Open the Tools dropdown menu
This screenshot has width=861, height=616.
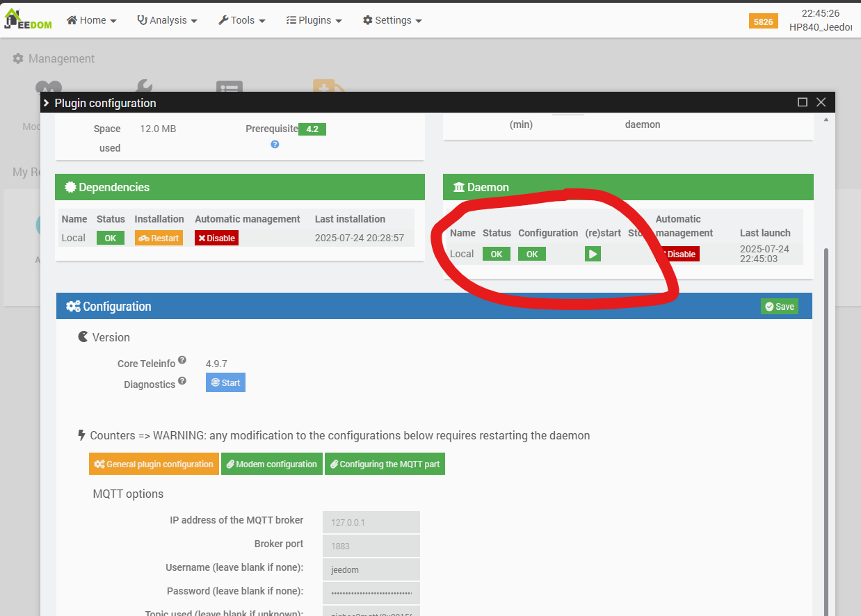point(241,20)
